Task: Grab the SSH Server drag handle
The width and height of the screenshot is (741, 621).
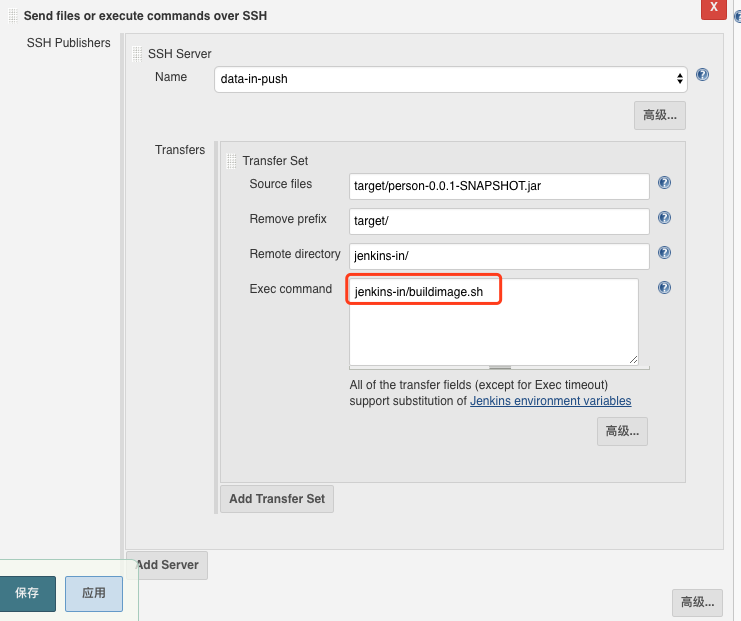Action: click(x=137, y=54)
